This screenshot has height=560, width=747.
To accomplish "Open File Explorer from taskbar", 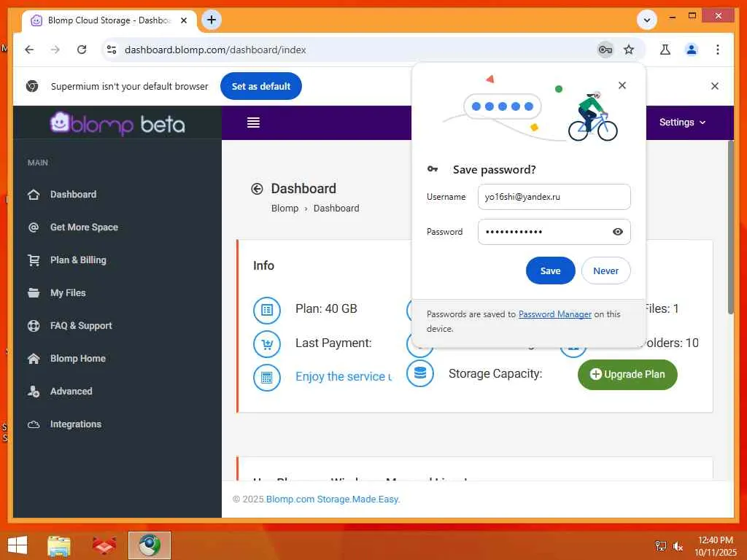I will (x=59, y=545).
